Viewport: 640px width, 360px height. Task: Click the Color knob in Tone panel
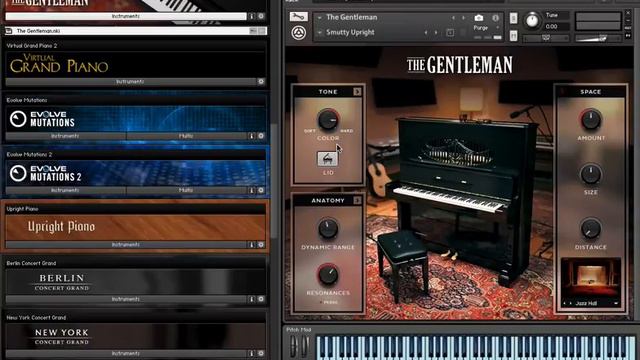[328, 119]
